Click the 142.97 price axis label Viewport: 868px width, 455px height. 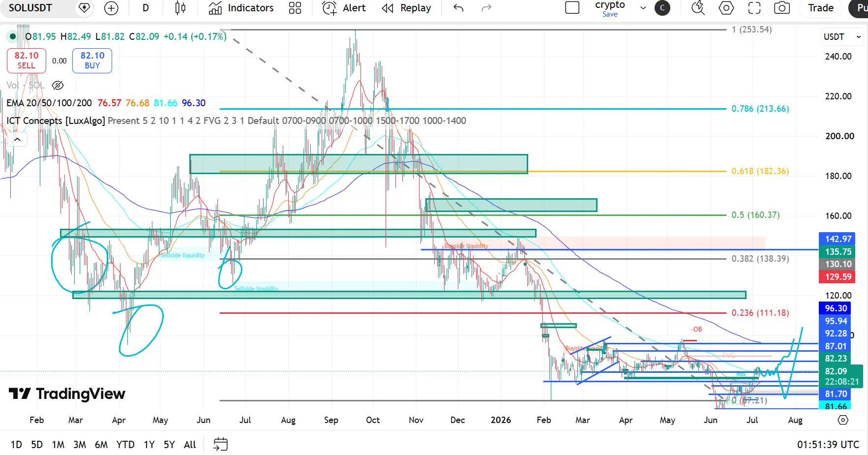[x=837, y=239]
